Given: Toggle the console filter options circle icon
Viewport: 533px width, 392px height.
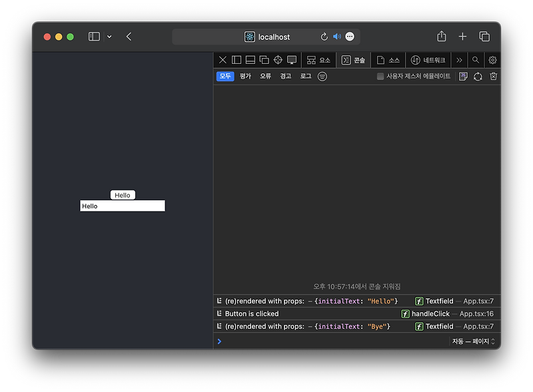Looking at the screenshot, I should pyautogui.click(x=322, y=77).
